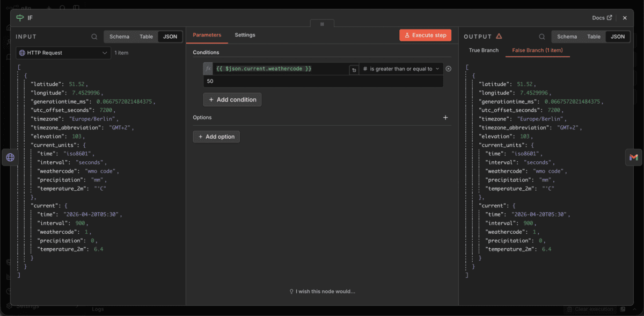Click the Mailchimp node icon on the right

tap(634, 157)
